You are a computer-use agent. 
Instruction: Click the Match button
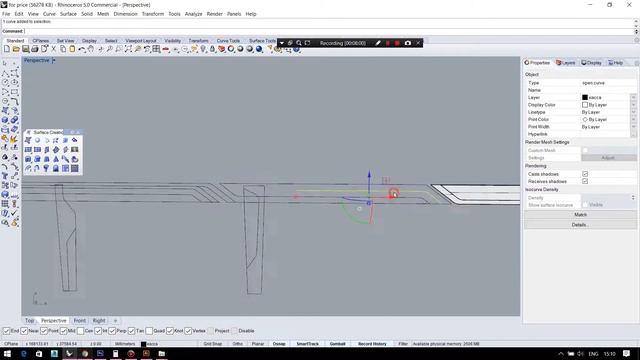pyautogui.click(x=580, y=214)
